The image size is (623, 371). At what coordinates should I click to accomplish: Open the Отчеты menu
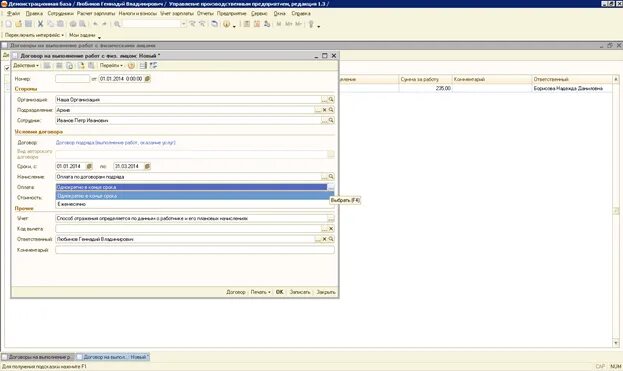205,14
